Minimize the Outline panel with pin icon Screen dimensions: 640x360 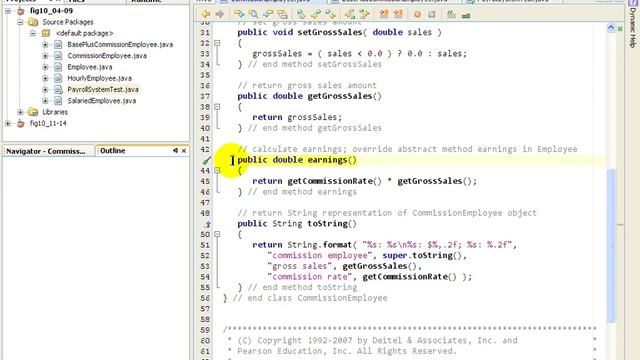(175, 151)
